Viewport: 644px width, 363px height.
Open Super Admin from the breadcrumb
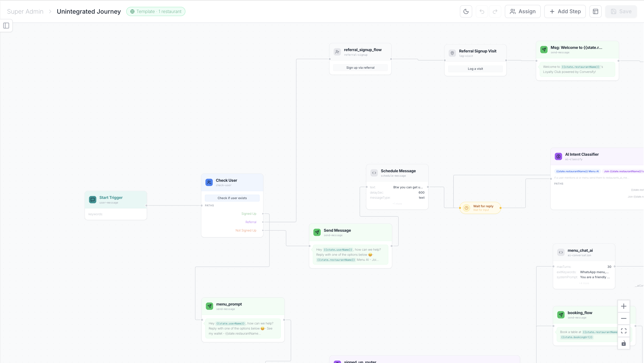[25, 11]
